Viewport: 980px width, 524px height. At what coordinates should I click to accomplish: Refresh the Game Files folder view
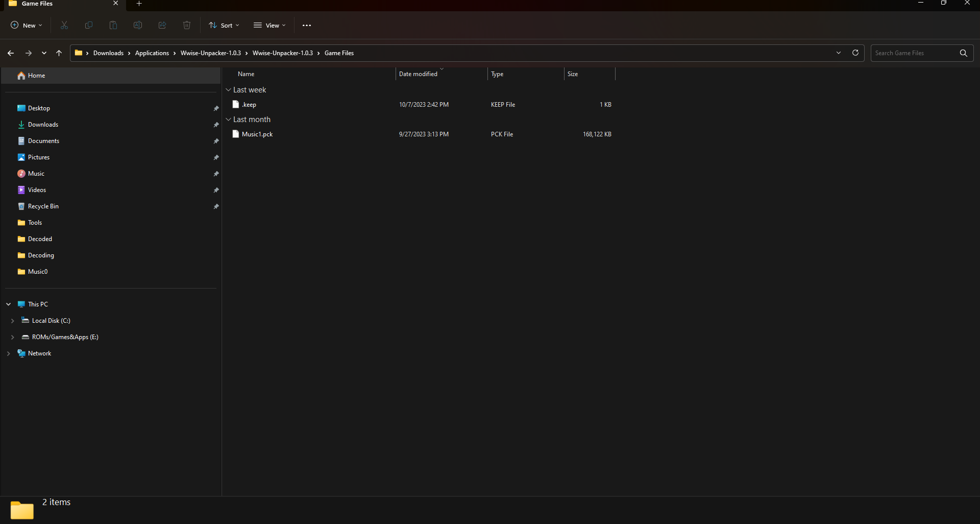pos(855,53)
